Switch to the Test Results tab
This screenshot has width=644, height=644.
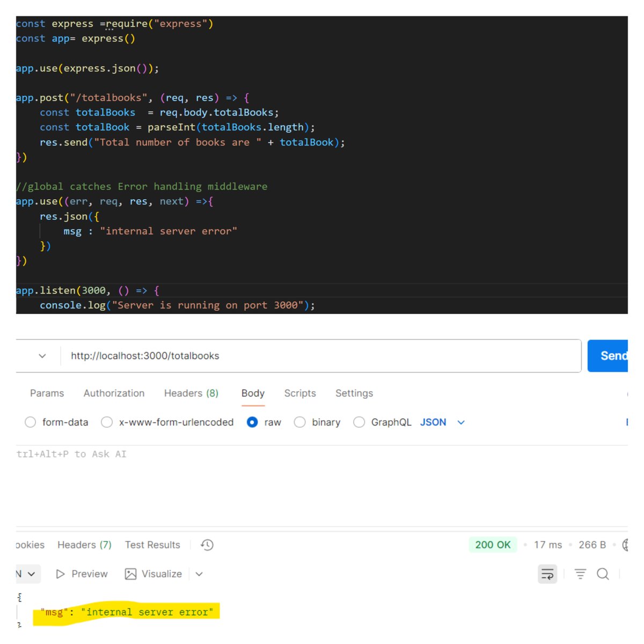(x=152, y=545)
